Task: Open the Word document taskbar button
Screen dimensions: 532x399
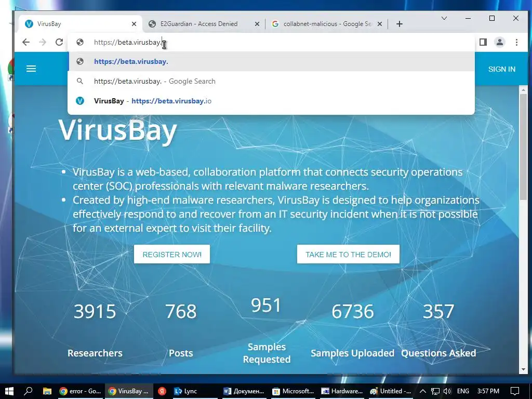Action: click(x=244, y=391)
